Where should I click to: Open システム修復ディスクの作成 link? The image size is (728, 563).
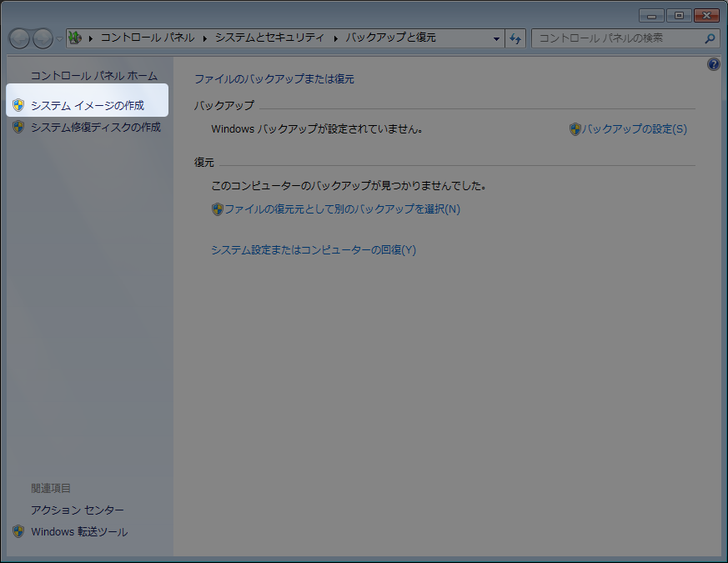96,128
